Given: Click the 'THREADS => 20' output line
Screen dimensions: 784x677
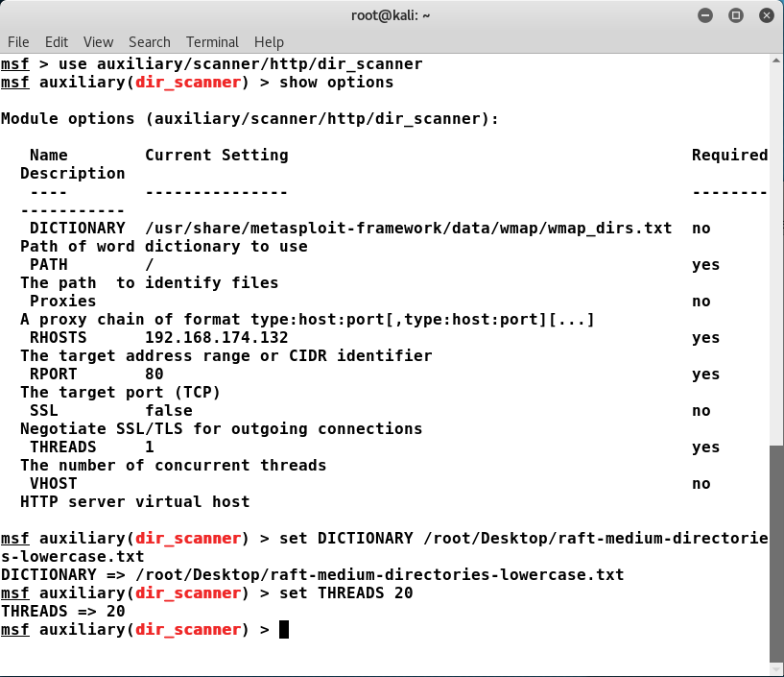Looking at the screenshot, I should click(63, 611).
